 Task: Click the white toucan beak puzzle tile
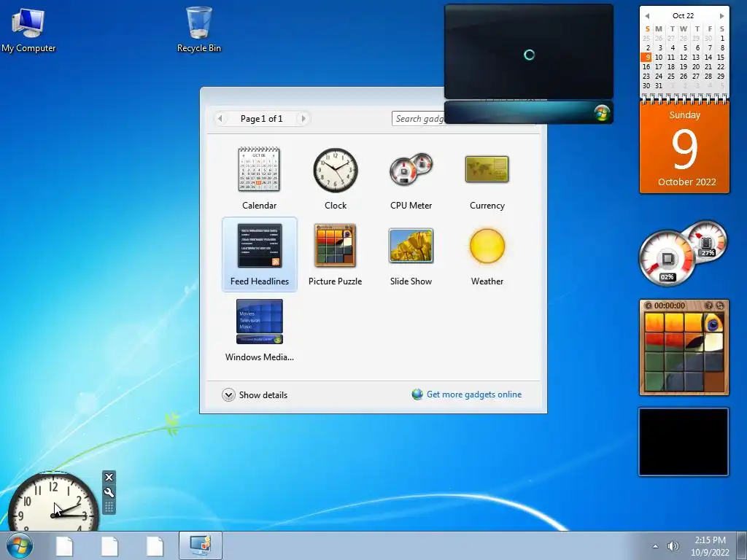(x=714, y=342)
